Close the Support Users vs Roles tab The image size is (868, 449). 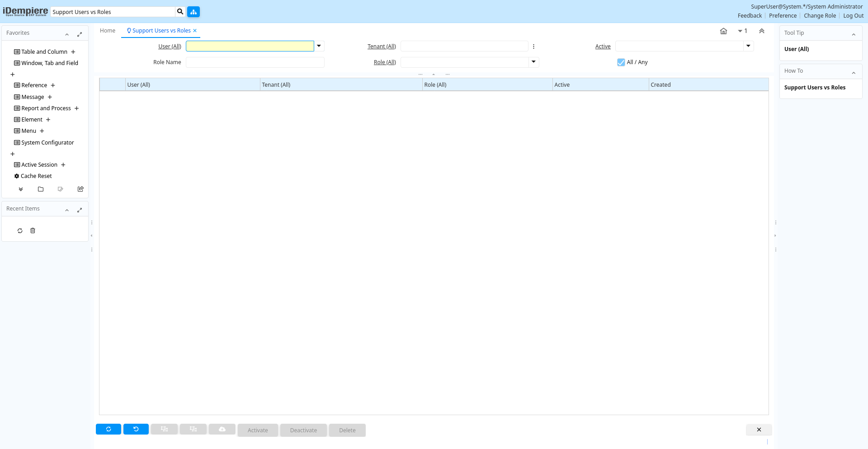coord(195,31)
